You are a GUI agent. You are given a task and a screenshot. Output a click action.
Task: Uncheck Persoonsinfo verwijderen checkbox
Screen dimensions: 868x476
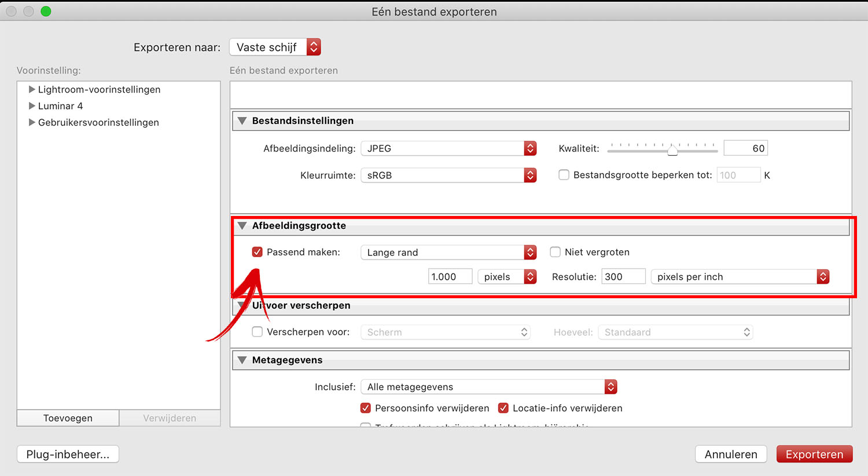366,408
